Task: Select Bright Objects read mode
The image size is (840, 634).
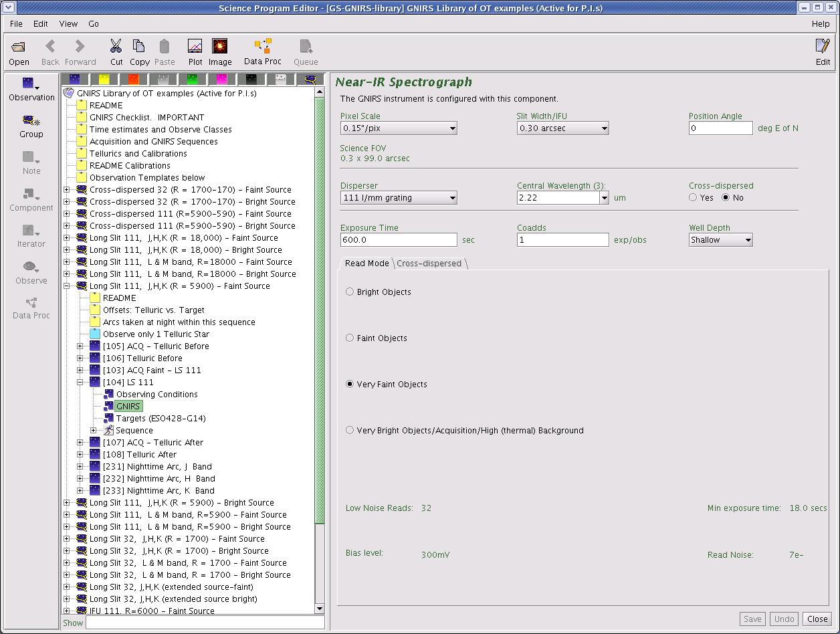Action: tap(350, 292)
